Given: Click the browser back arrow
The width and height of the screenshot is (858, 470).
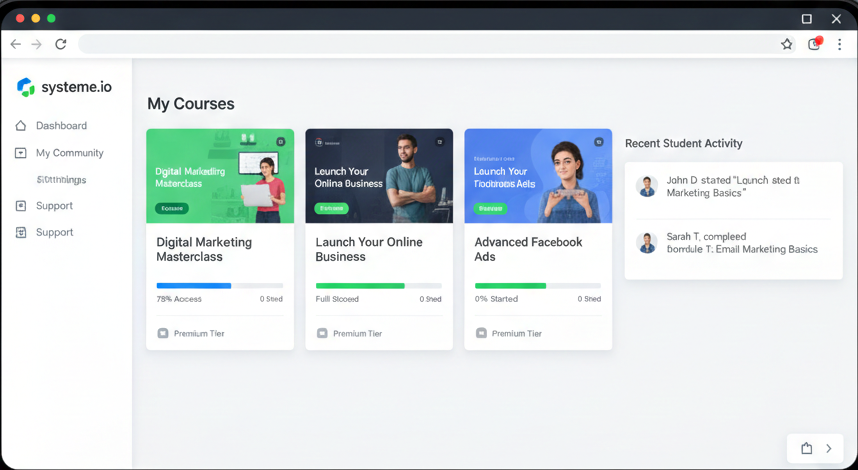Looking at the screenshot, I should (x=15, y=44).
